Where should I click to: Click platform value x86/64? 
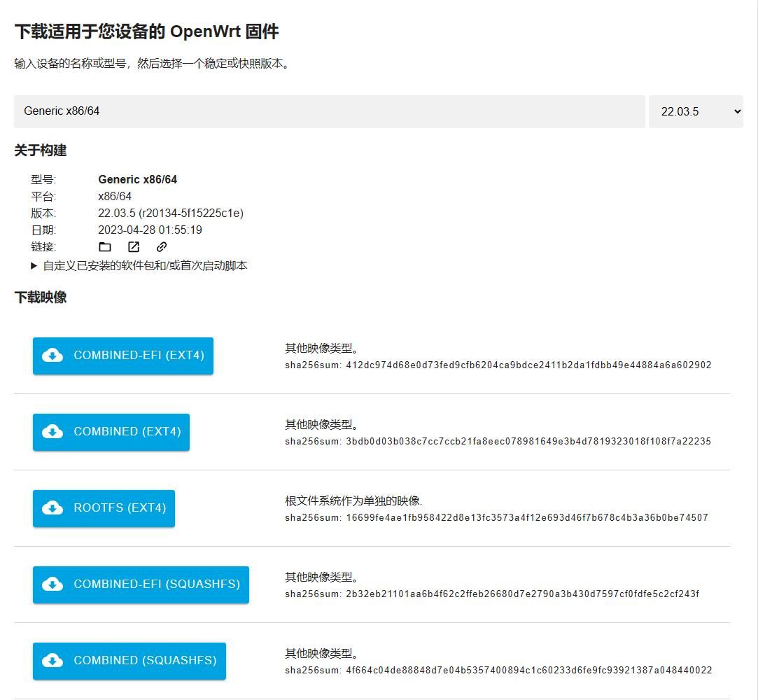[x=115, y=196]
